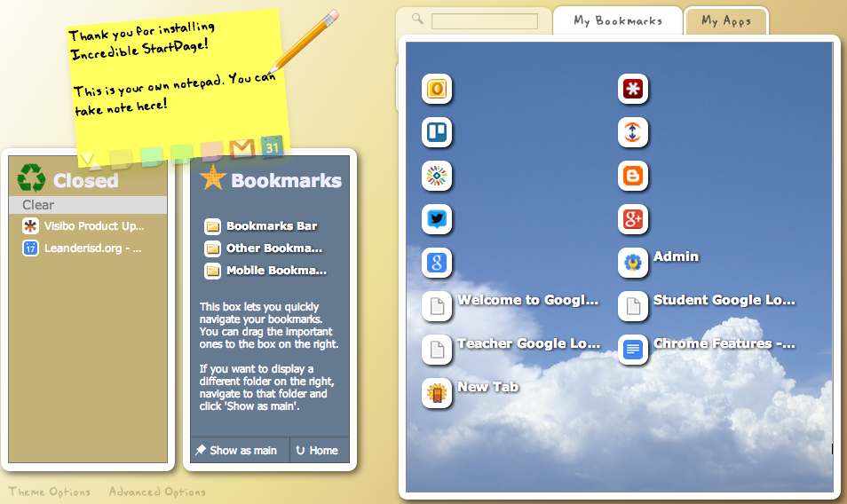Open the Trello bookmark icon
This screenshot has height=504, width=847.
[437, 132]
